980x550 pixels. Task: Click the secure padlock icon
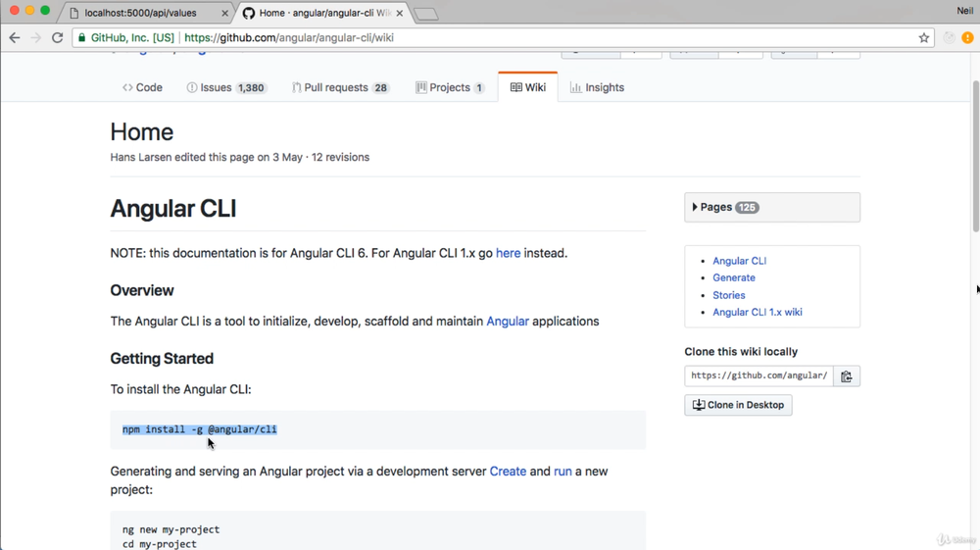point(82,37)
